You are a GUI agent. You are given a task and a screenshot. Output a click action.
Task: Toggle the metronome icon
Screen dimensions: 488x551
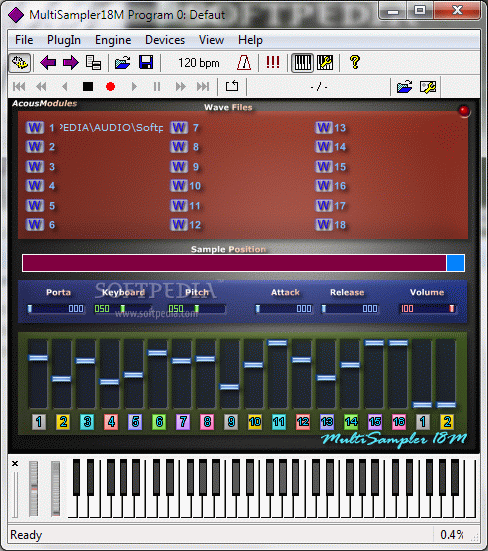coord(244,63)
